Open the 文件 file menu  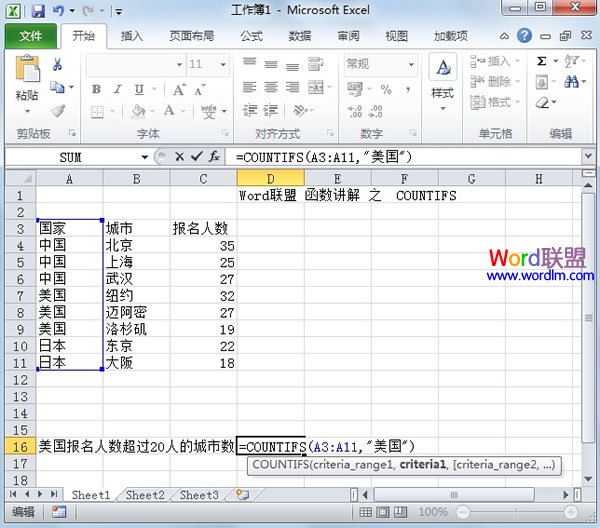(31, 36)
